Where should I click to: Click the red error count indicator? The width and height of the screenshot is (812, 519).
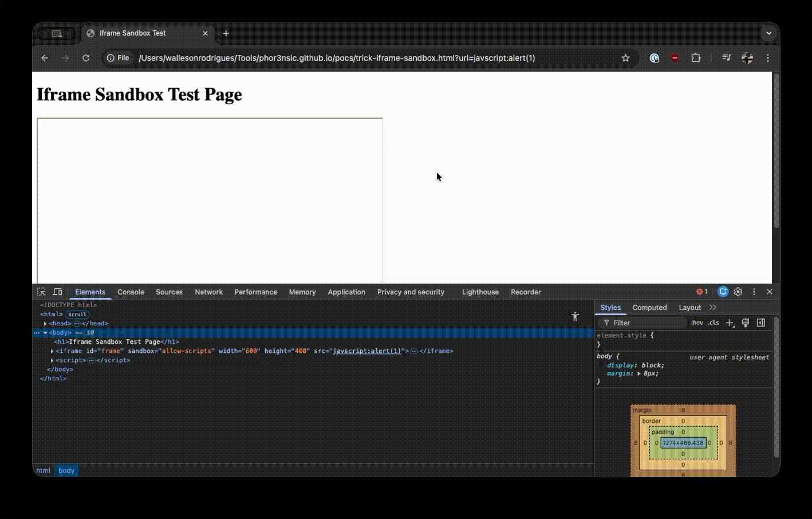point(701,292)
